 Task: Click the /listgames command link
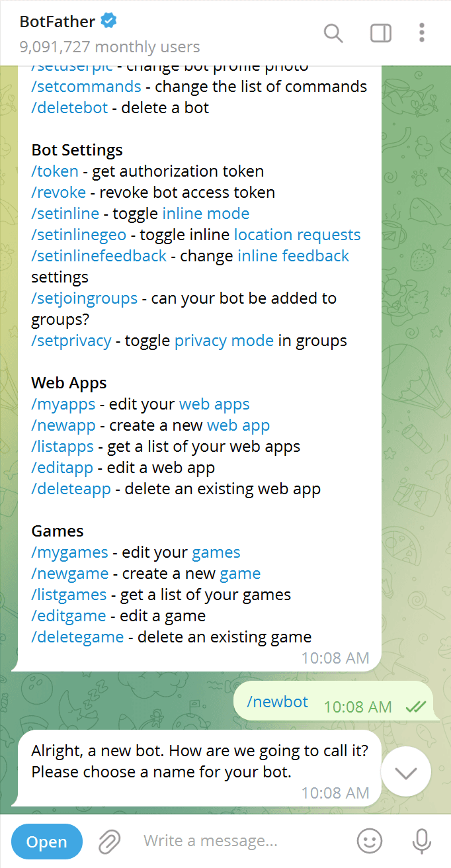click(69, 595)
